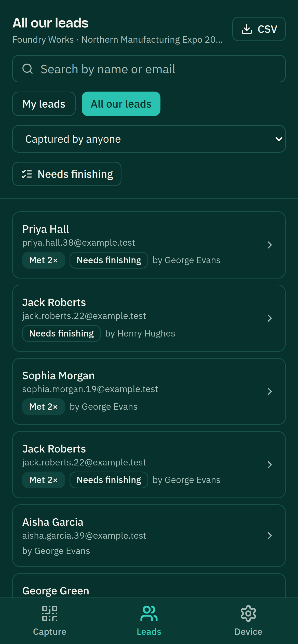Expand Henry Hughes' Jack Roberts entry chevron

270,318
